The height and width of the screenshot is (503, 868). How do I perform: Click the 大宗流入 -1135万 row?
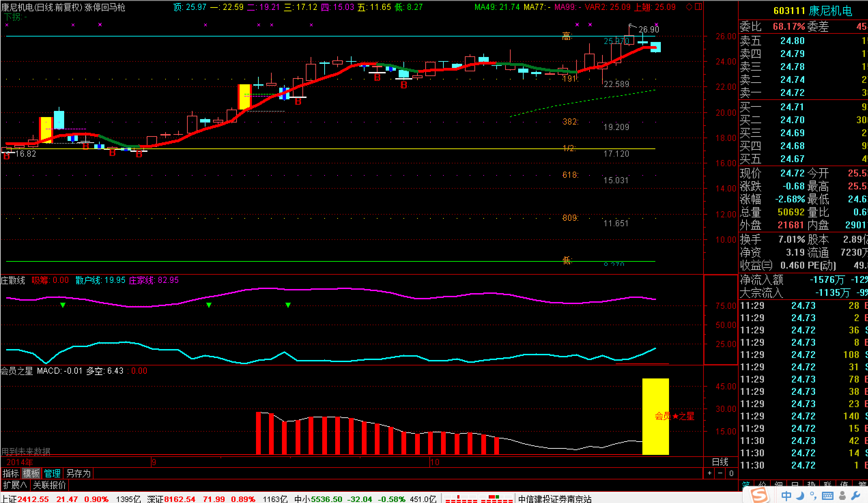[803, 293]
